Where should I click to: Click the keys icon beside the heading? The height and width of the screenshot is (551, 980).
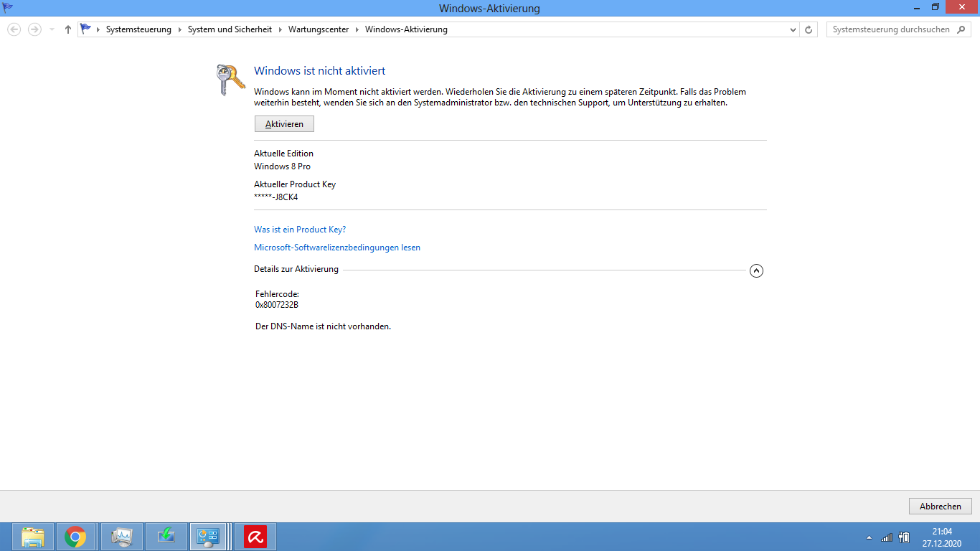pos(230,80)
